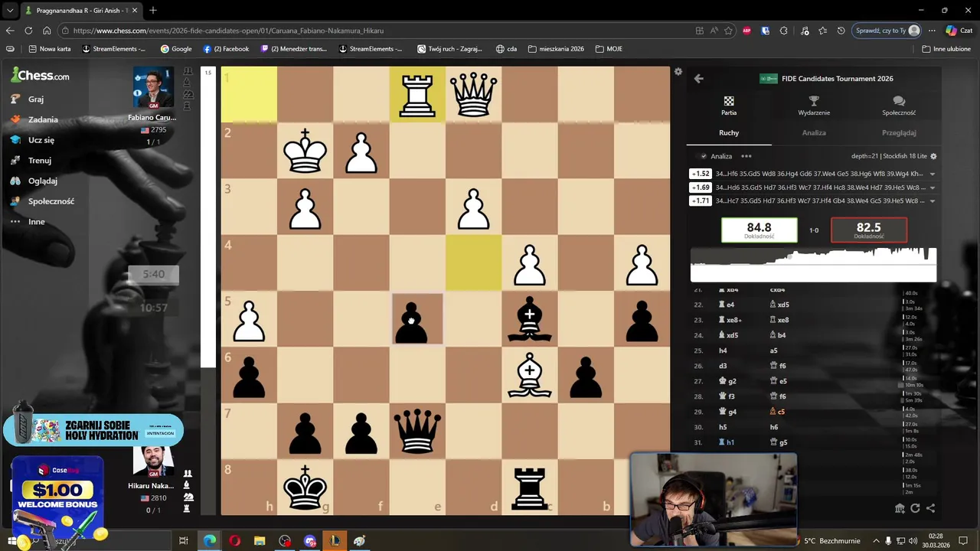Open the favorites list icon
The image size is (980, 551).
coord(822,31)
